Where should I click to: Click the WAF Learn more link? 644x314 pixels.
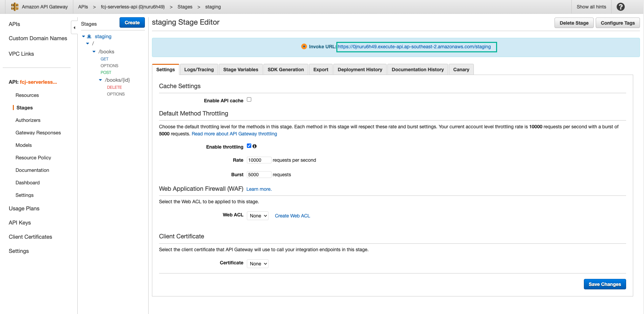pos(259,189)
